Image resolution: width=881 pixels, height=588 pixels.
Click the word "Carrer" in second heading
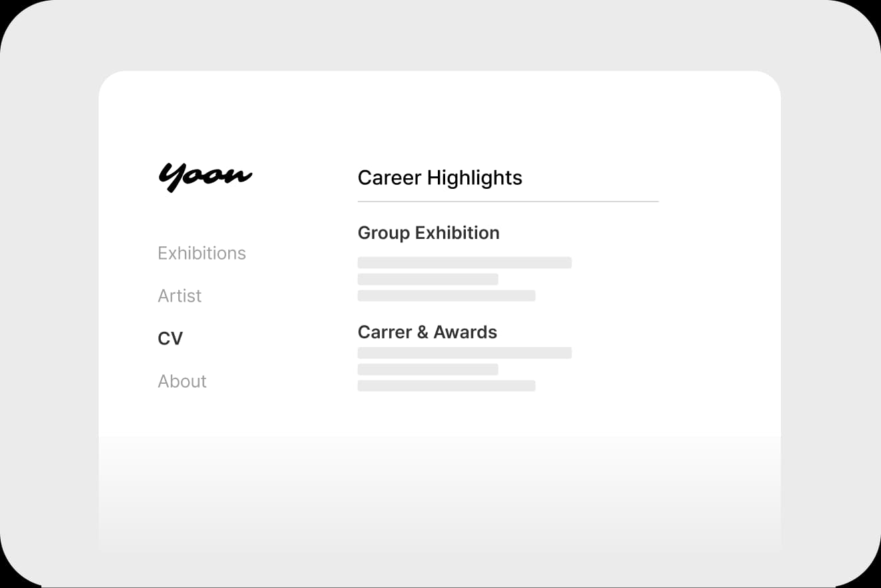tap(384, 332)
